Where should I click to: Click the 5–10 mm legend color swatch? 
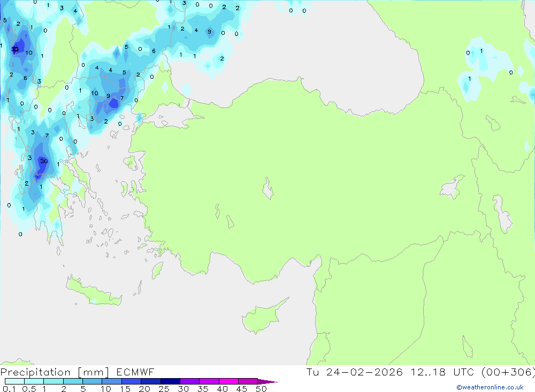[x=92, y=381]
